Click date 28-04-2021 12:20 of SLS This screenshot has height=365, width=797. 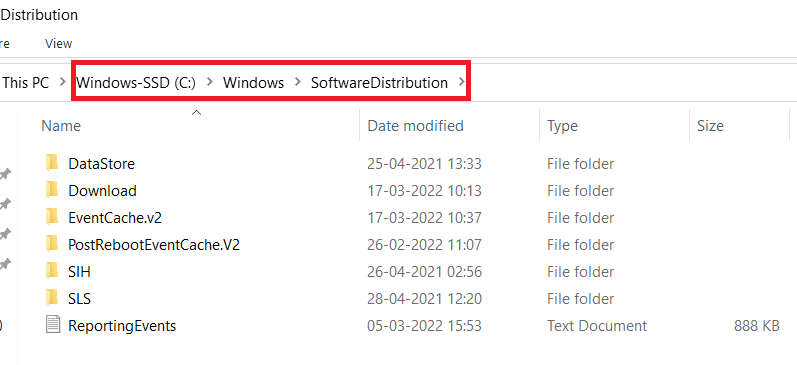(x=424, y=298)
